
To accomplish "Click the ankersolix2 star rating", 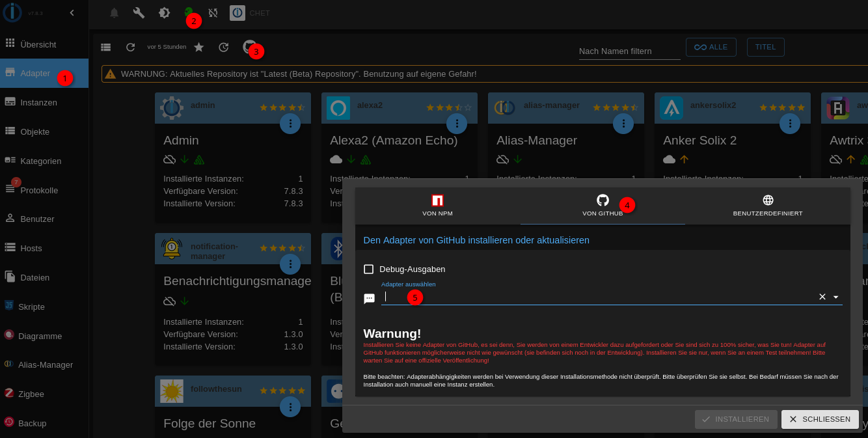I will (x=782, y=107).
